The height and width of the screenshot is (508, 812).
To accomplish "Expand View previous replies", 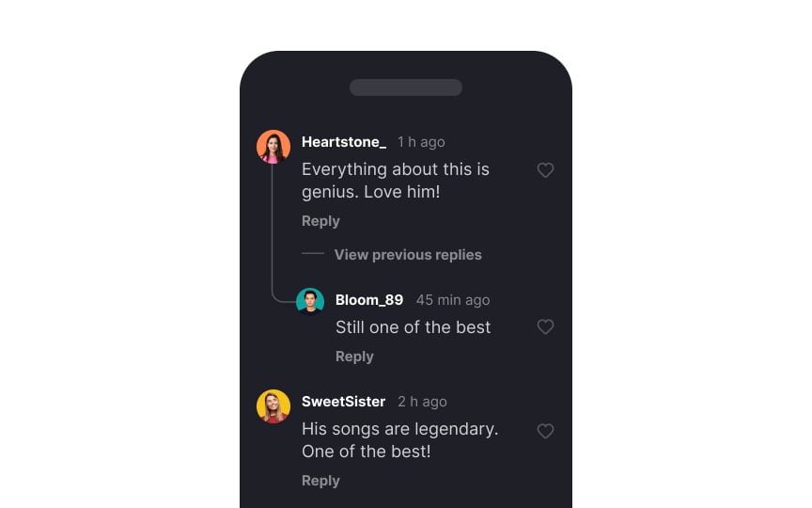I will [408, 255].
